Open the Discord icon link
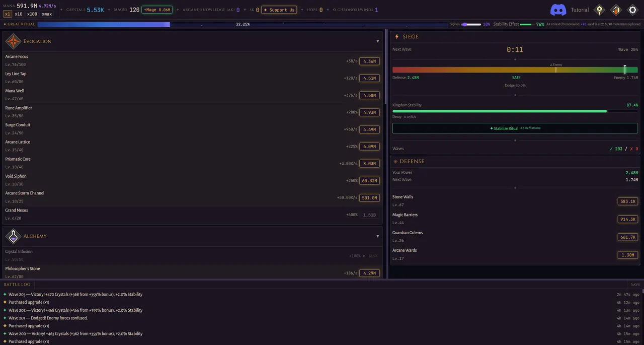This screenshot has height=345, width=644. 558,10
